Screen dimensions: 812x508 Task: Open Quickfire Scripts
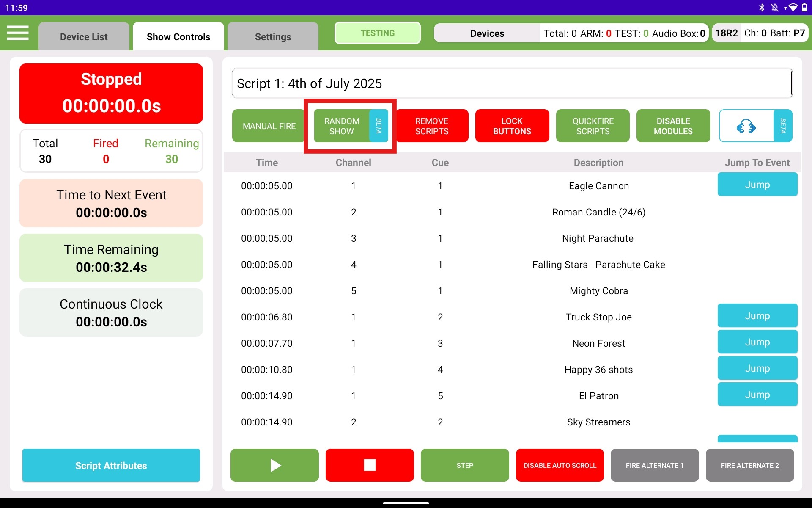593,125
